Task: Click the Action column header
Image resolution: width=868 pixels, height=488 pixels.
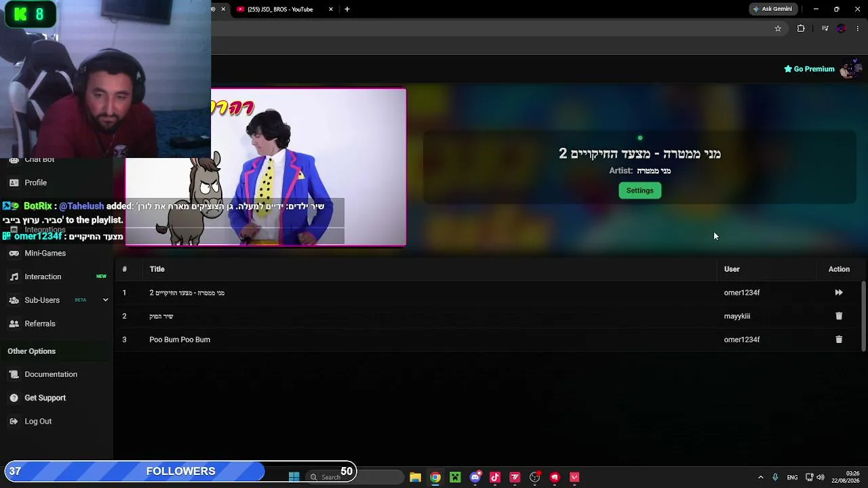Action: [x=839, y=269]
